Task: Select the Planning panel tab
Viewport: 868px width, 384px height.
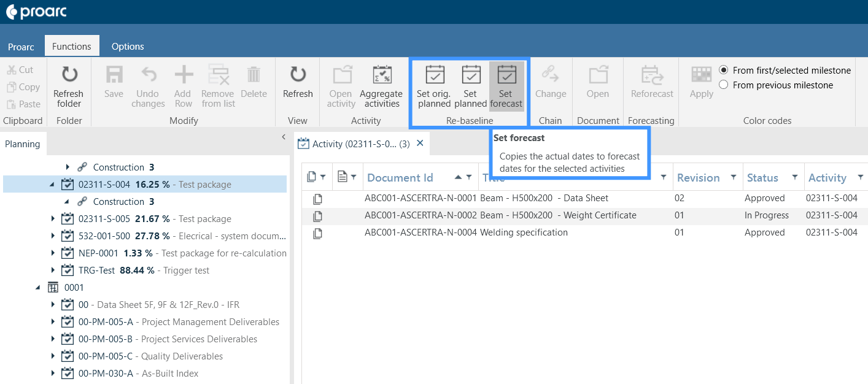Action: [x=23, y=144]
